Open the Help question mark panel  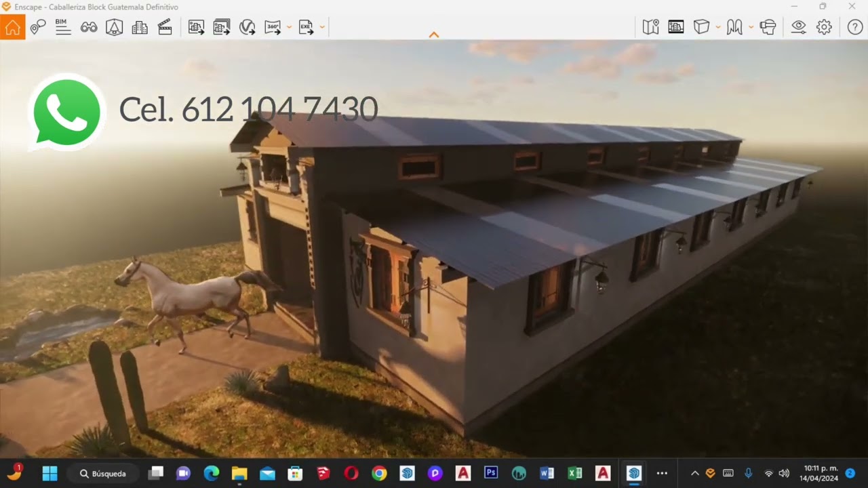[855, 27]
